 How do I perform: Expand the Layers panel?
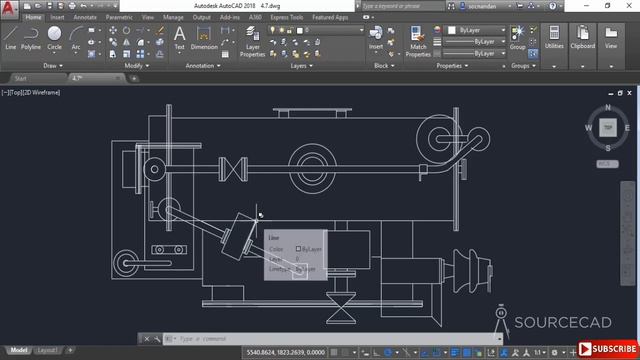click(x=301, y=66)
